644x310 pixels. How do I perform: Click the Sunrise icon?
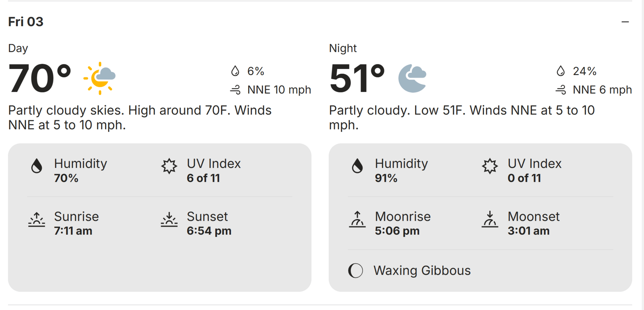click(x=37, y=220)
